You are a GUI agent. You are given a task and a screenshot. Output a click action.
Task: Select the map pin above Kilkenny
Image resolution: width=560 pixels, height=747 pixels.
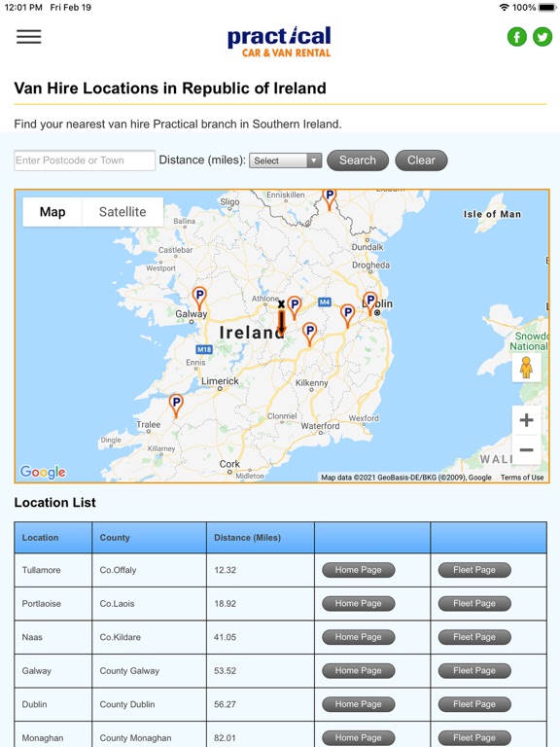[x=309, y=335]
